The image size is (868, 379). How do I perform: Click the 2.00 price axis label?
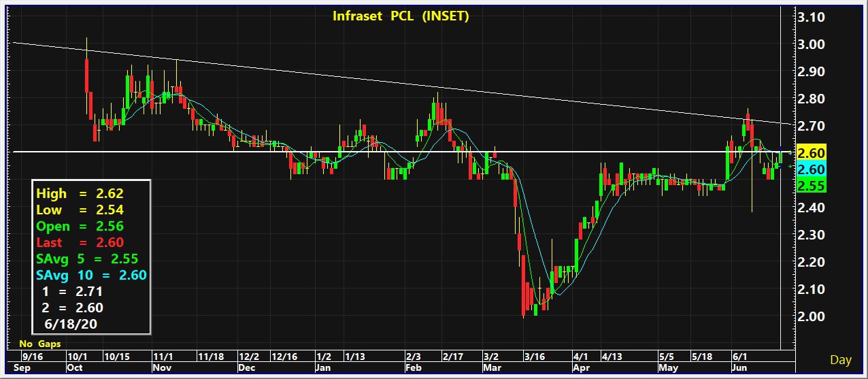[811, 316]
